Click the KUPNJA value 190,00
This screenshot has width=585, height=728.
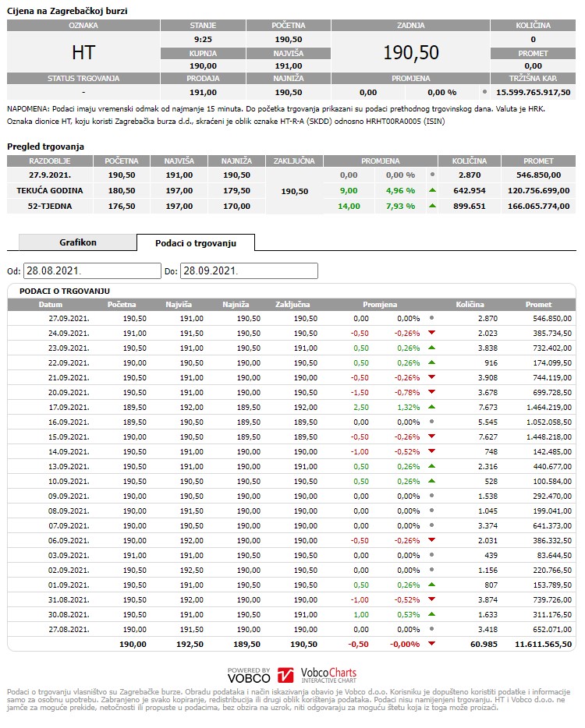pos(203,66)
